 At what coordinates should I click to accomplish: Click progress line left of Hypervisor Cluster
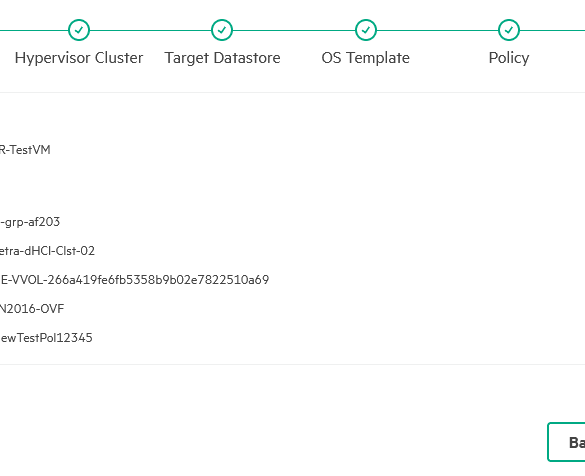[x=34, y=30]
